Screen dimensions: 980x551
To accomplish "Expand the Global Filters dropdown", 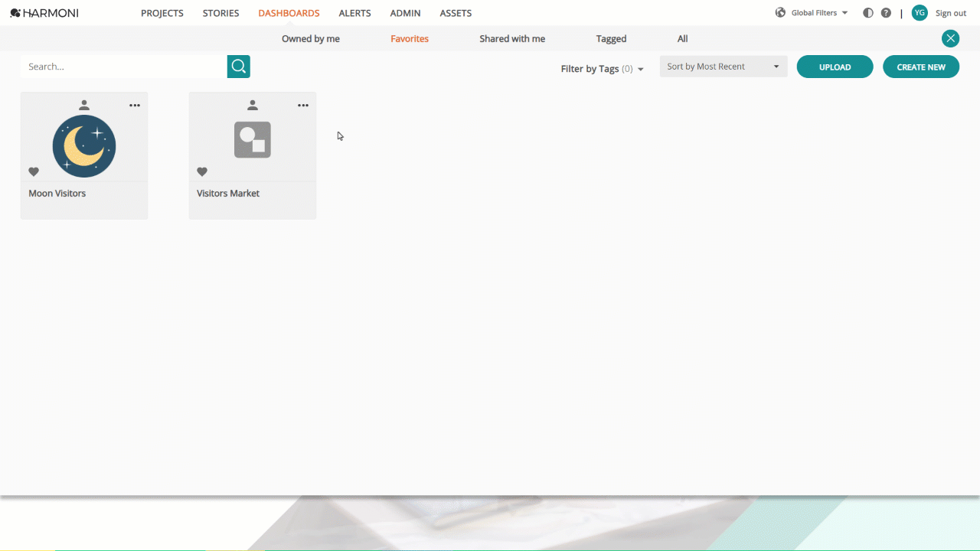I will point(819,13).
